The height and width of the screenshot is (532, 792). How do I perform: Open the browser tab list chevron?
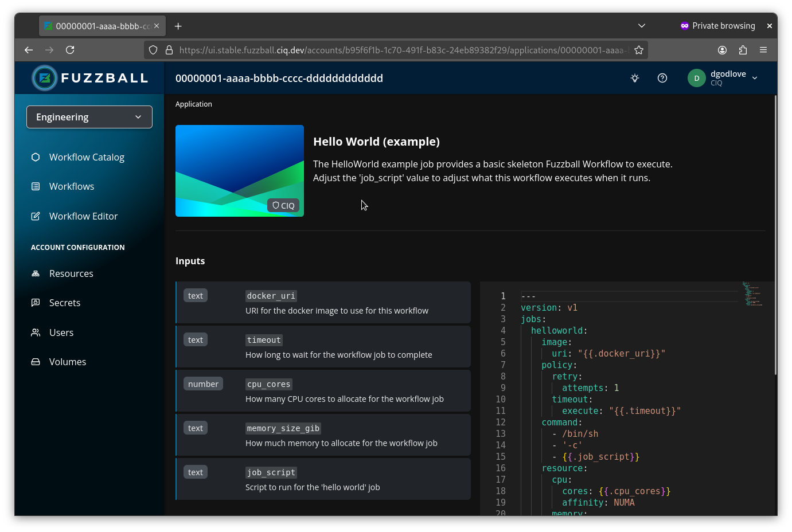642,26
